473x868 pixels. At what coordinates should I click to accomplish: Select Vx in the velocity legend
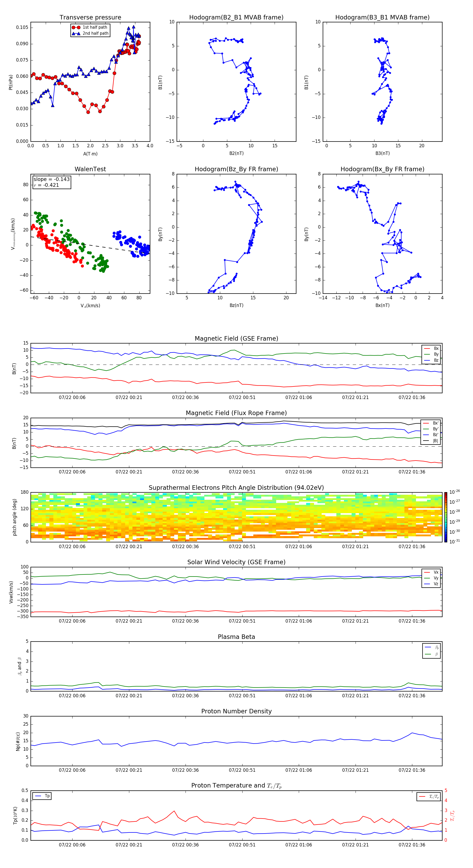point(431,572)
